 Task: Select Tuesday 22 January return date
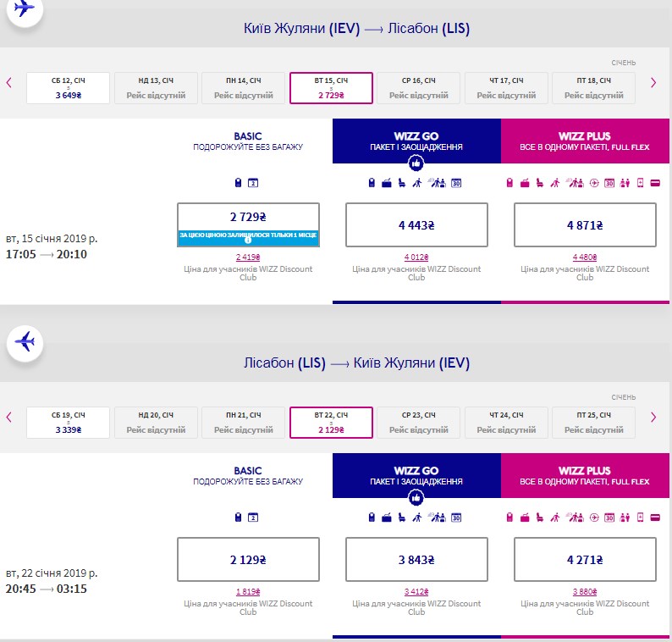[331, 422]
